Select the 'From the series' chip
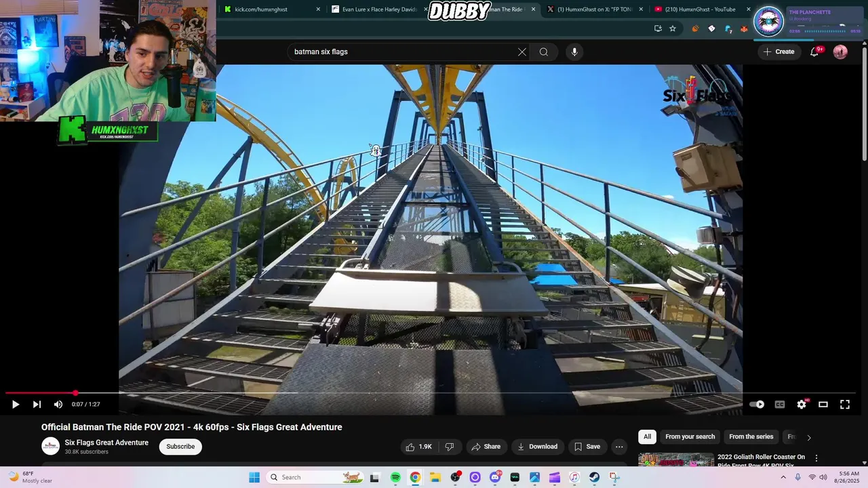Screen dimensions: 868x488 751,437
